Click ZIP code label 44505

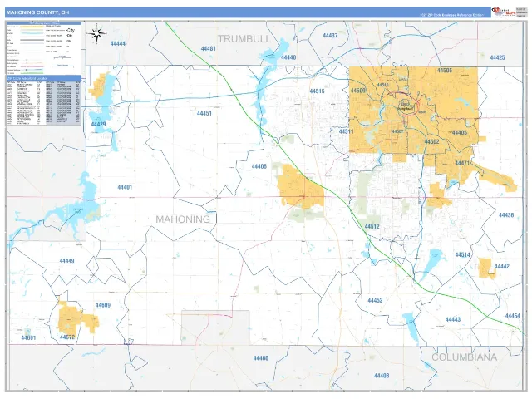(445, 71)
